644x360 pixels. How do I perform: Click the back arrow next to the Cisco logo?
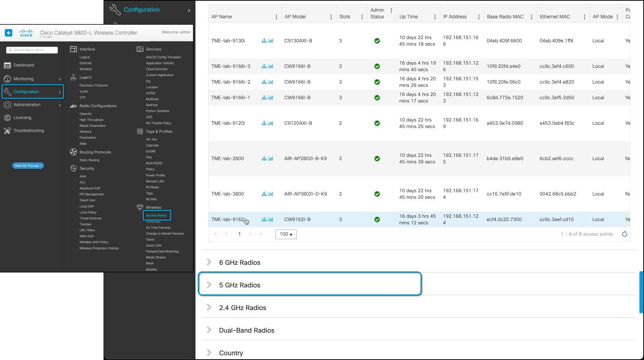[8, 33]
